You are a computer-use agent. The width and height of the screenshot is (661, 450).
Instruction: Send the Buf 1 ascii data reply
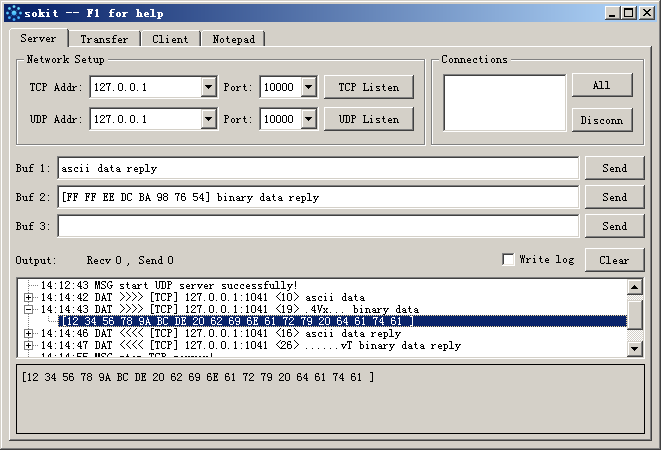click(x=614, y=168)
